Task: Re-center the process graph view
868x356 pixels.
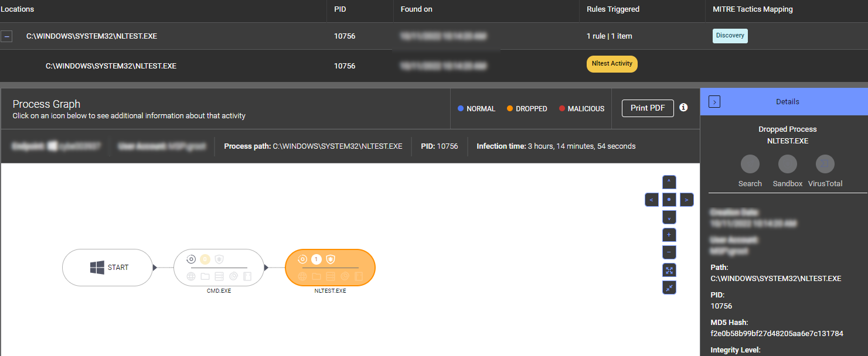Action: (669, 200)
